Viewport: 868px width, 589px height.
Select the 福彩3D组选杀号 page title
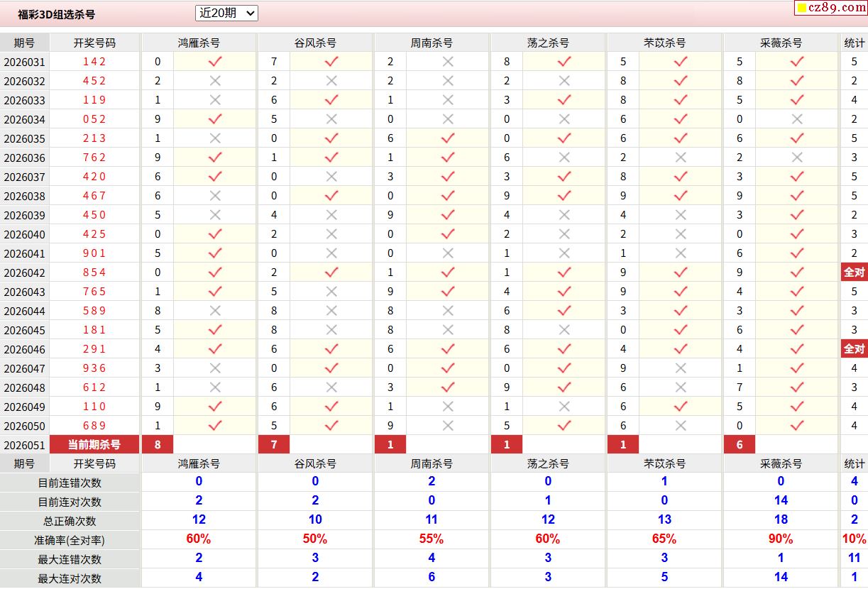pyautogui.click(x=56, y=14)
